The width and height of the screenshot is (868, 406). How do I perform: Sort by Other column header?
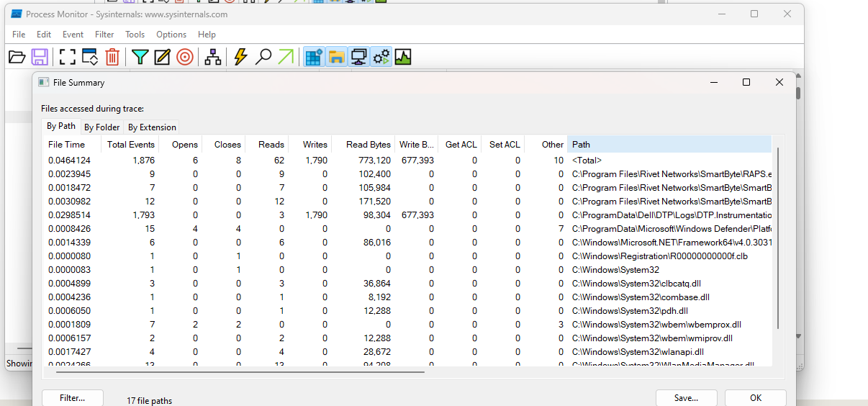pyautogui.click(x=546, y=145)
